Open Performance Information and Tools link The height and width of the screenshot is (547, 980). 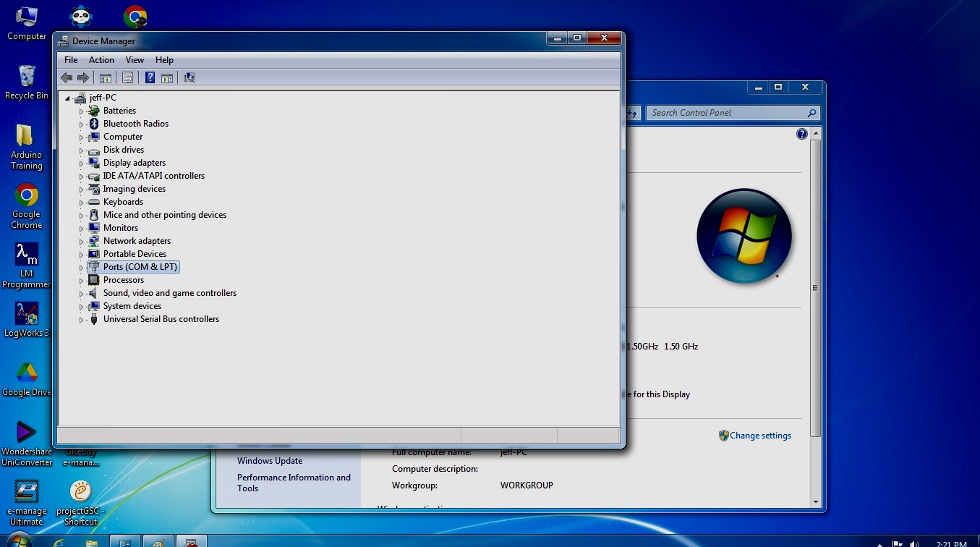[x=294, y=483]
